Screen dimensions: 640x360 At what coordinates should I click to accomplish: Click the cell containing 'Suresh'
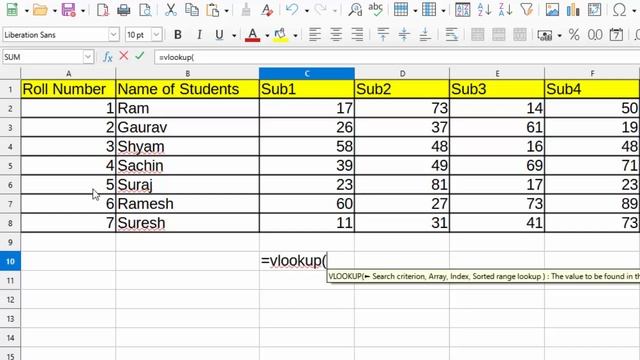[x=187, y=223]
